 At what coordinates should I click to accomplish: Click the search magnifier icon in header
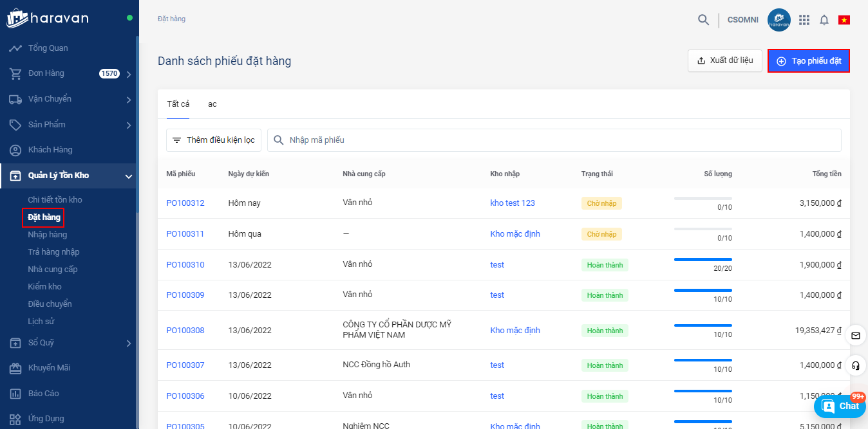point(703,20)
